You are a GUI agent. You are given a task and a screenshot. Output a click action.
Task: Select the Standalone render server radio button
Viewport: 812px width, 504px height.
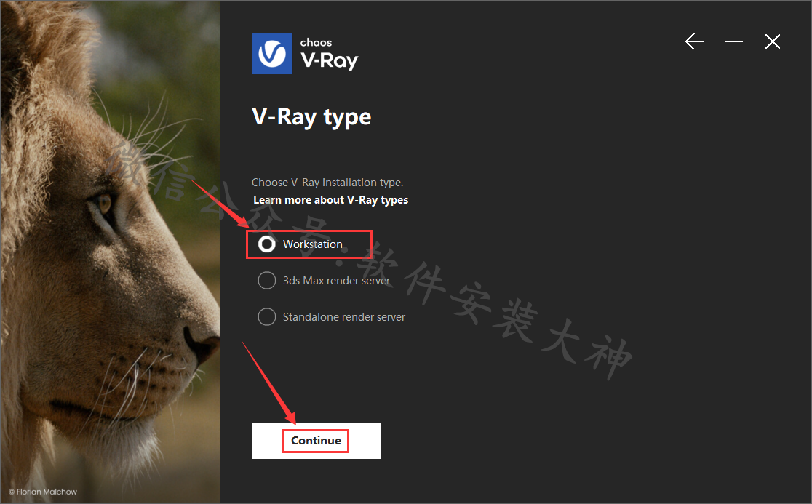tap(267, 316)
